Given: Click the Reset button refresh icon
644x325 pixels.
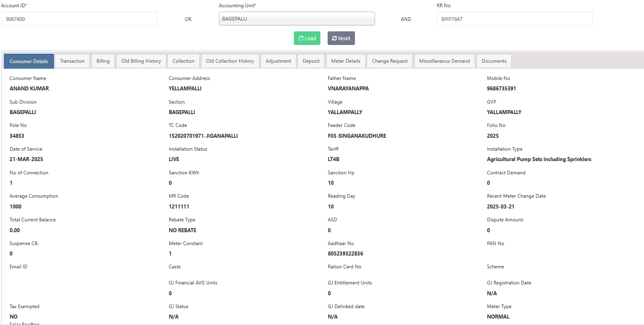Looking at the screenshot, I should pos(334,39).
